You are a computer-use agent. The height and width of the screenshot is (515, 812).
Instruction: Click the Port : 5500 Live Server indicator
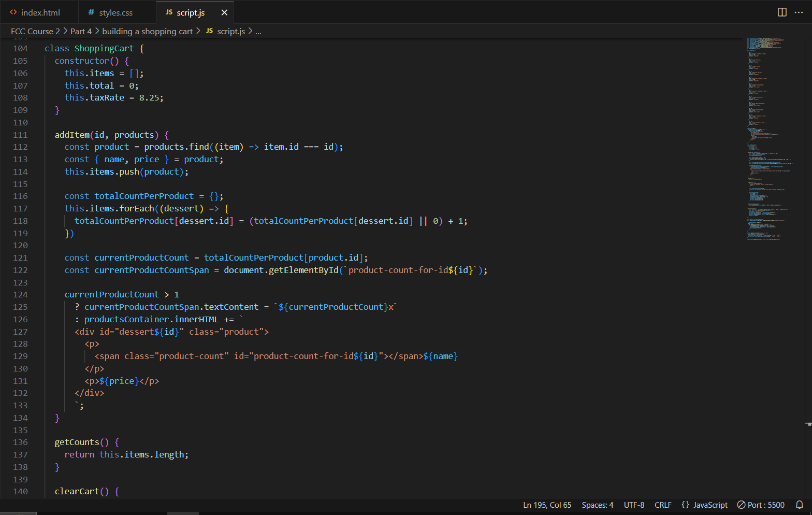[761, 505]
